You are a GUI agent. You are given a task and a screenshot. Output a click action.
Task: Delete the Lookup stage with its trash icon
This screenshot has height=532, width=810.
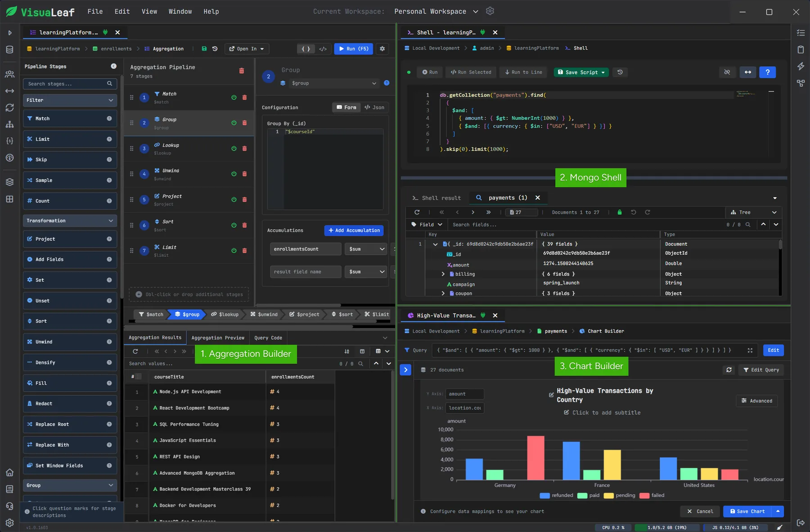click(244, 149)
